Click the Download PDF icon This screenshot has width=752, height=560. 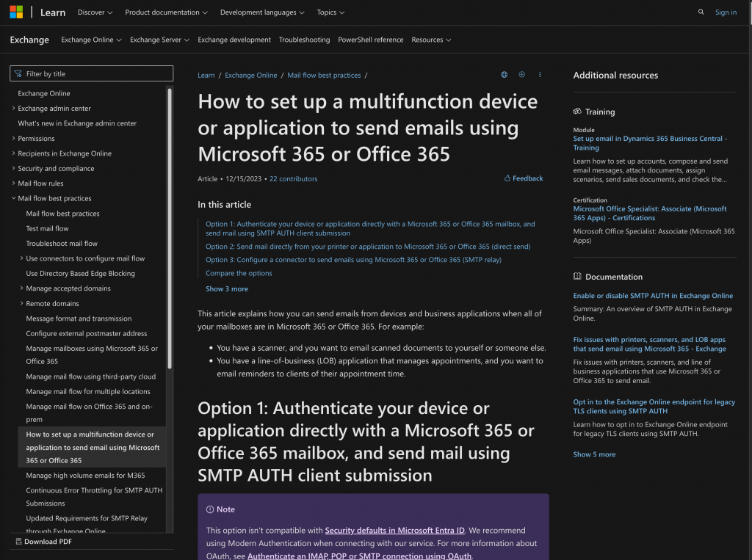click(x=18, y=542)
